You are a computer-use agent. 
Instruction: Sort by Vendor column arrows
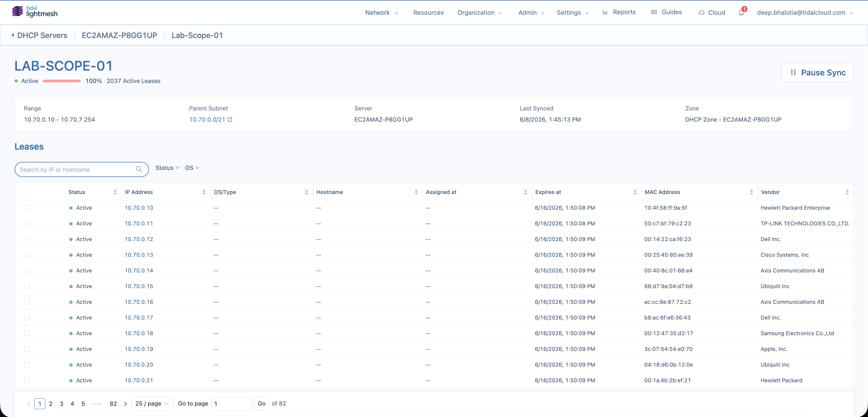pyautogui.click(x=847, y=192)
